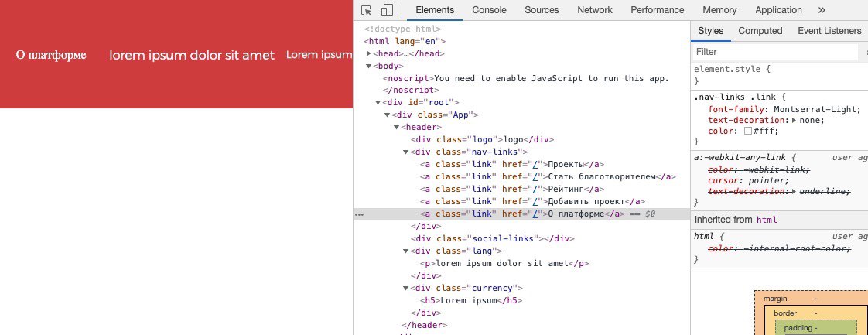Collapse the div id root node
The image size is (868, 335).
point(378,102)
